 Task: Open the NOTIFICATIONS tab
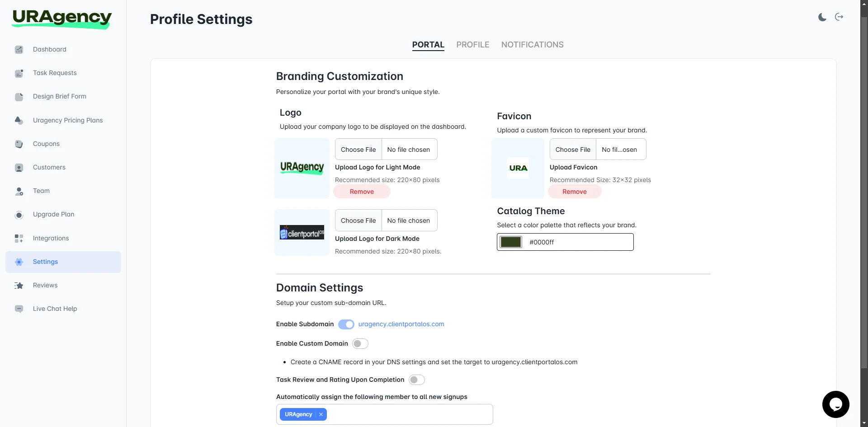532,45
